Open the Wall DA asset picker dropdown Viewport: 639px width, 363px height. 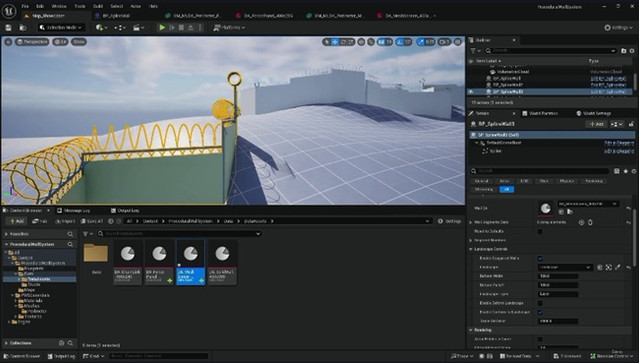pyautogui.click(x=588, y=204)
